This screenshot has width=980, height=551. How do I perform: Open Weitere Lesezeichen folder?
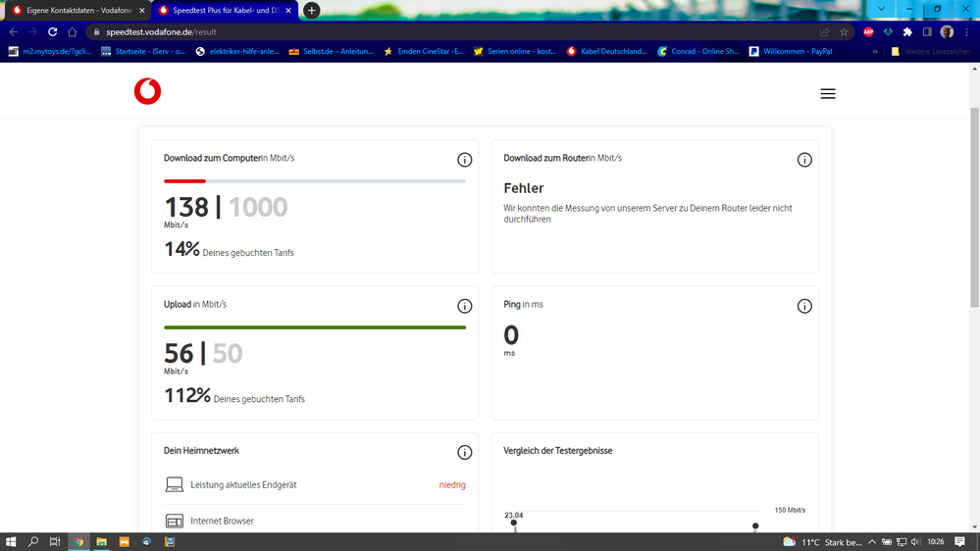931,52
